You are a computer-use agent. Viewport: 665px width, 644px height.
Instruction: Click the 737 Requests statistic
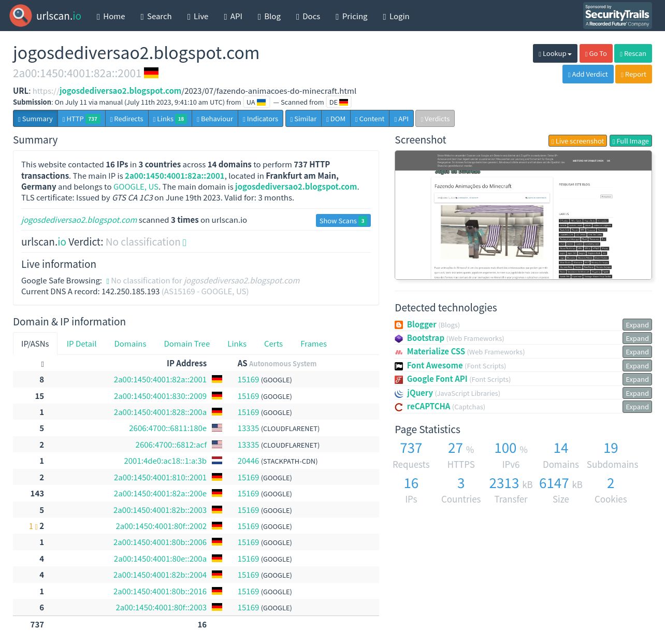click(x=411, y=455)
